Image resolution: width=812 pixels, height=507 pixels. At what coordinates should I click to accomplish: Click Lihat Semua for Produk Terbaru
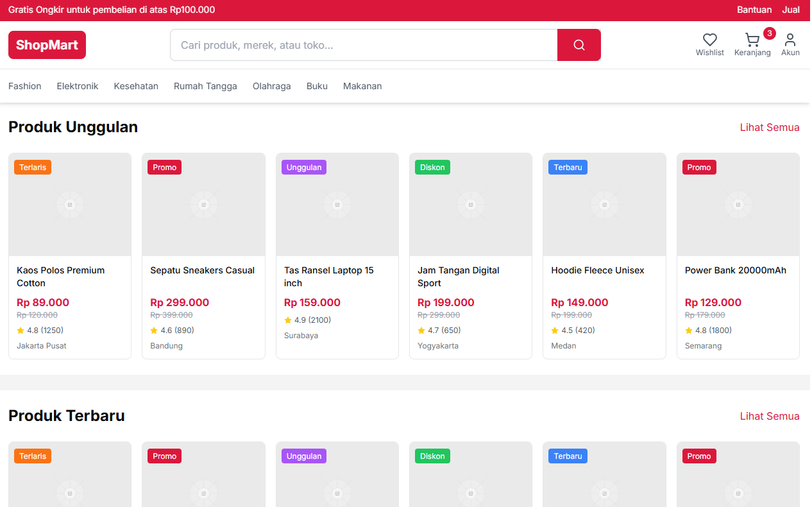769,416
